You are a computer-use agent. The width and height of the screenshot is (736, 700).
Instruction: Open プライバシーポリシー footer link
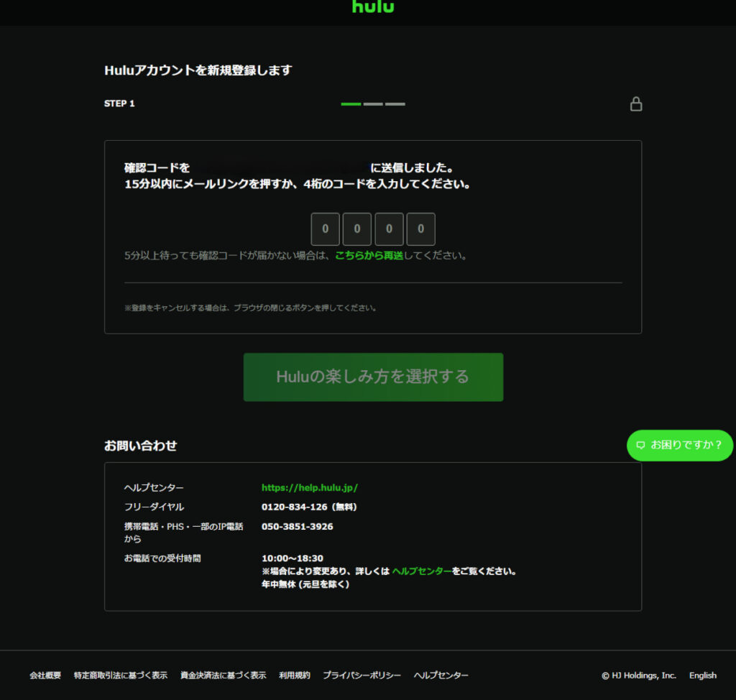point(362,675)
